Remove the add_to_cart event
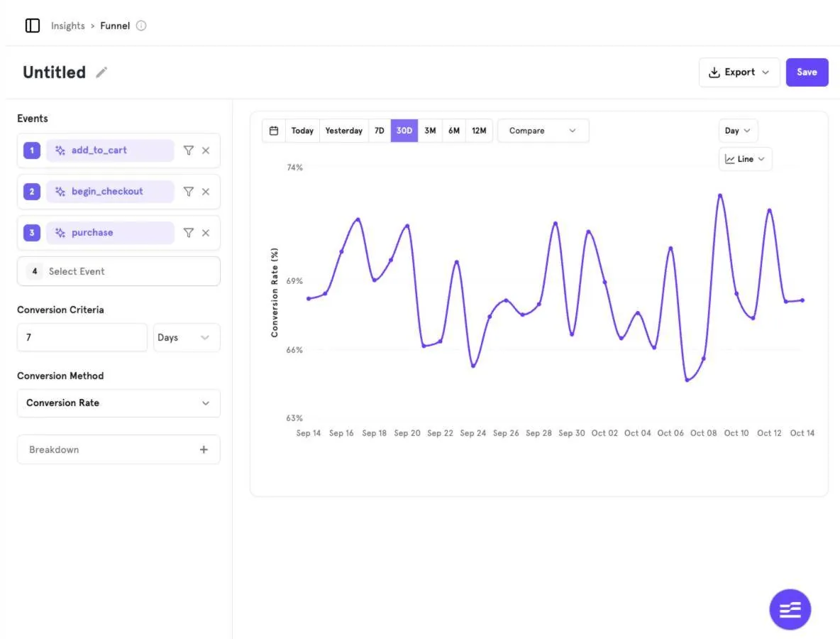This screenshot has height=639, width=840. click(x=206, y=151)
